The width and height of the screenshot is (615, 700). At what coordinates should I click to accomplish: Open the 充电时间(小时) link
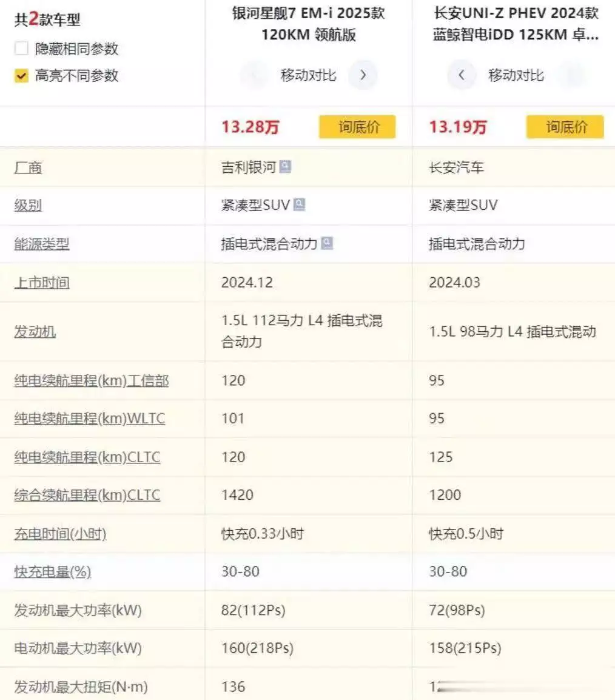pos(60,533)
